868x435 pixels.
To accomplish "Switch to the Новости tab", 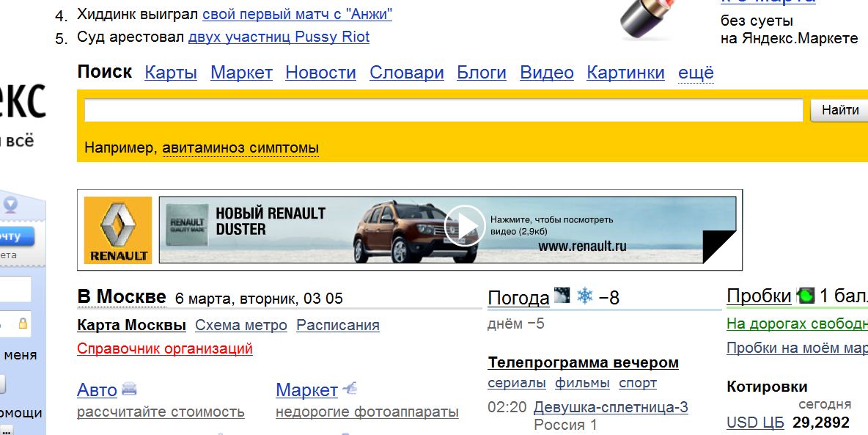I will point(320,73).
